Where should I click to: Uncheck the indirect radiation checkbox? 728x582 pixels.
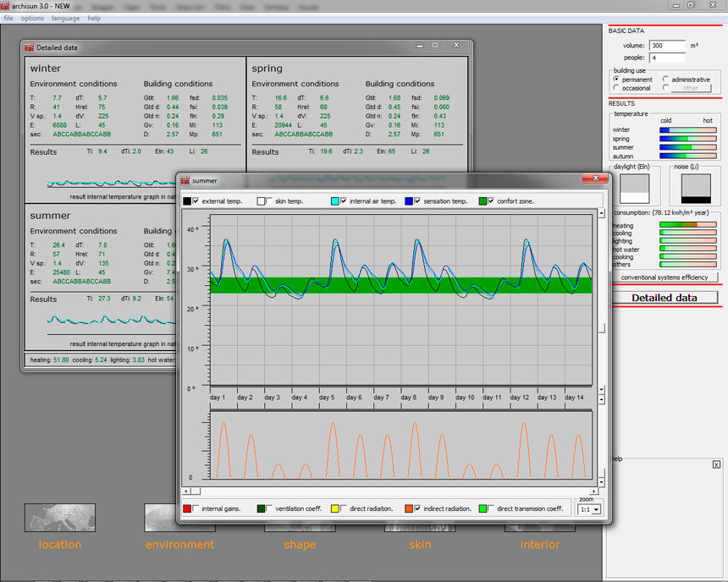[416, 508]
